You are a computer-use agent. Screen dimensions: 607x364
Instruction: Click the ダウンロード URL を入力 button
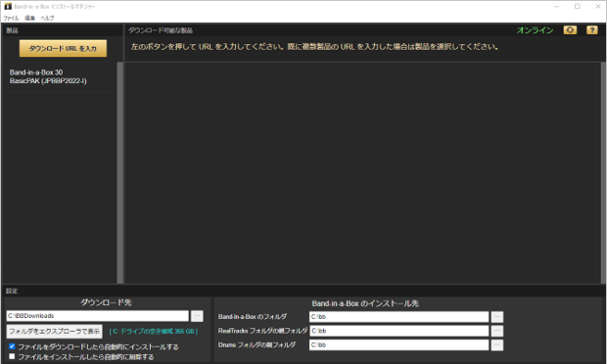[63, 48]
